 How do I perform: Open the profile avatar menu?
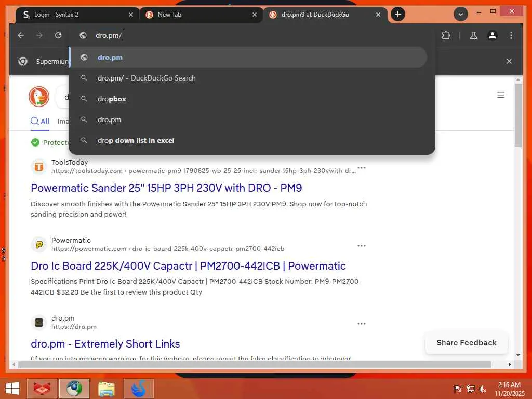(x=493, y=35)
